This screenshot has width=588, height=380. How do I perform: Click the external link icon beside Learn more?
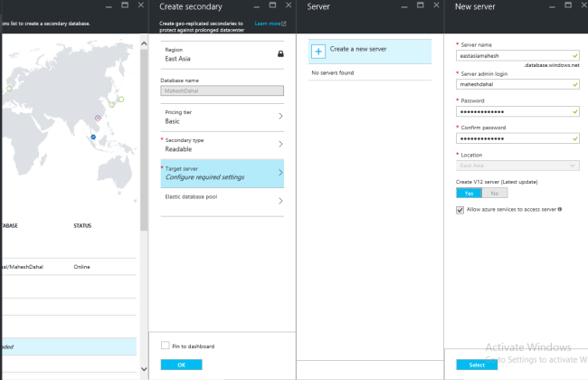pos(283,24)
